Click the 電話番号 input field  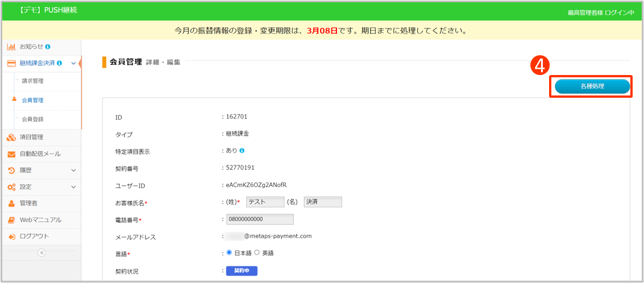(x=260, y=219)
